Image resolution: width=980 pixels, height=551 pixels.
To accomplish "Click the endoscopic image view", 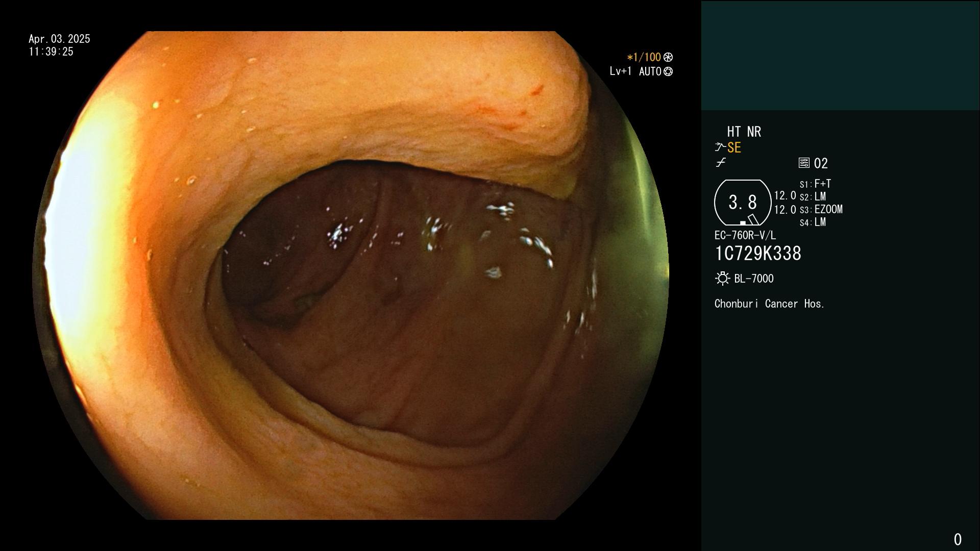I will (x=351, y=275).
